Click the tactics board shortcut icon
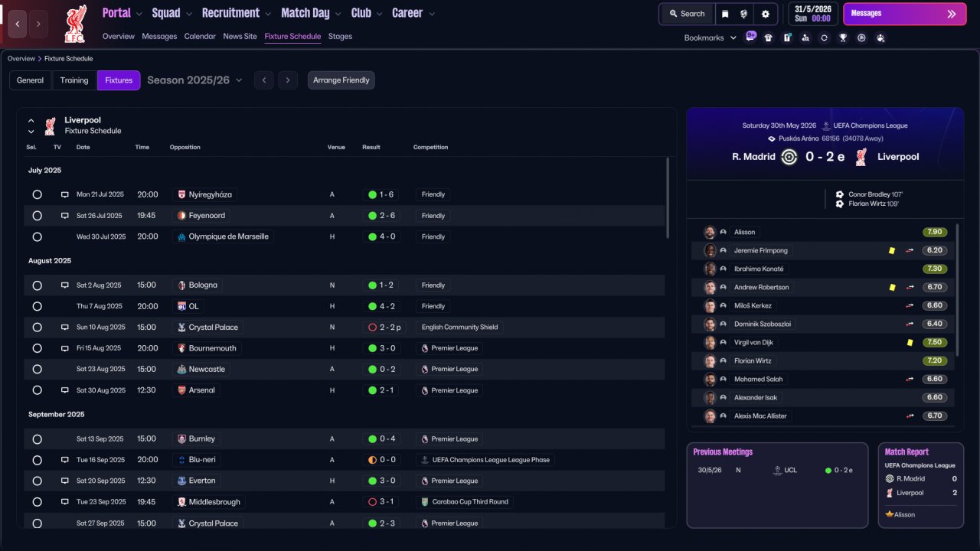 (787, 37)
